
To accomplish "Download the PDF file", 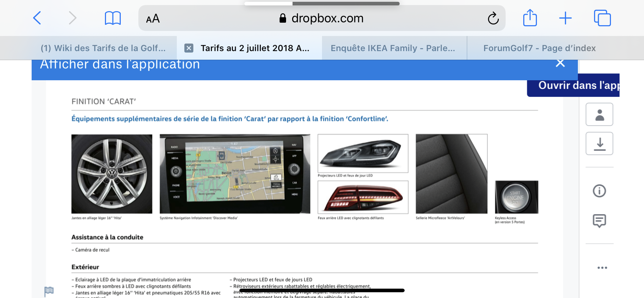I will [x=599, y=144].
